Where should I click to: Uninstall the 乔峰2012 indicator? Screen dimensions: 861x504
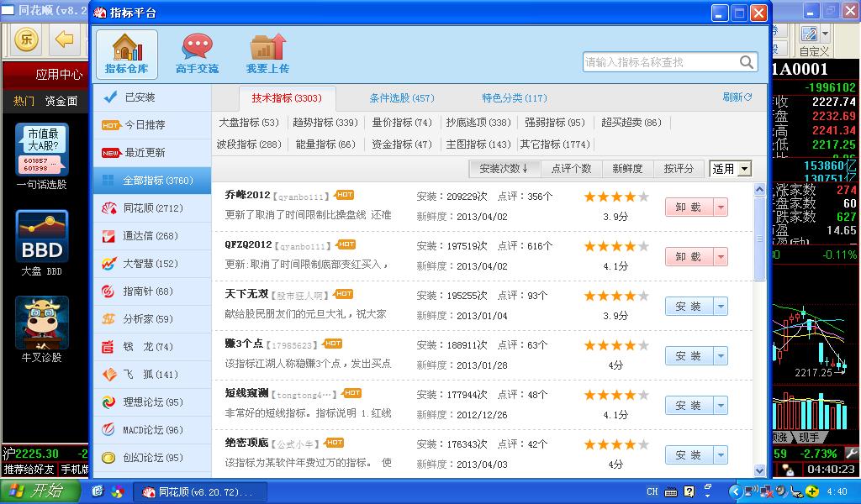(689, 207)
